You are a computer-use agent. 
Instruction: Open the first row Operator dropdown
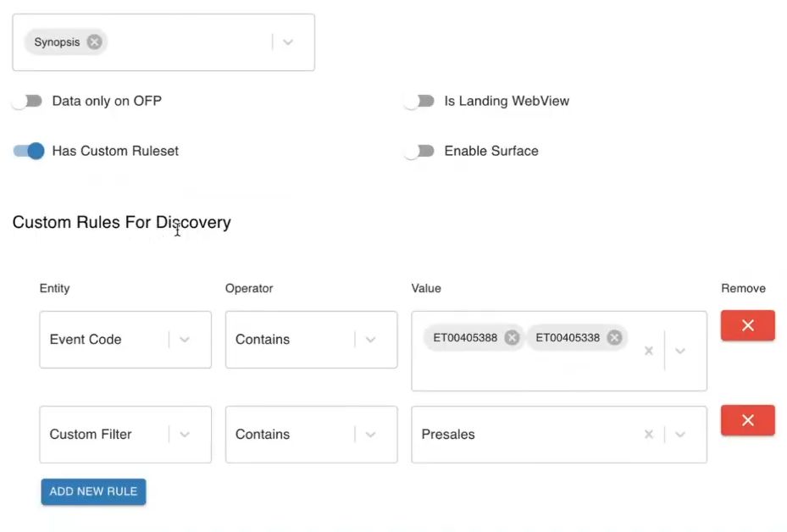(x=370, y=340)
